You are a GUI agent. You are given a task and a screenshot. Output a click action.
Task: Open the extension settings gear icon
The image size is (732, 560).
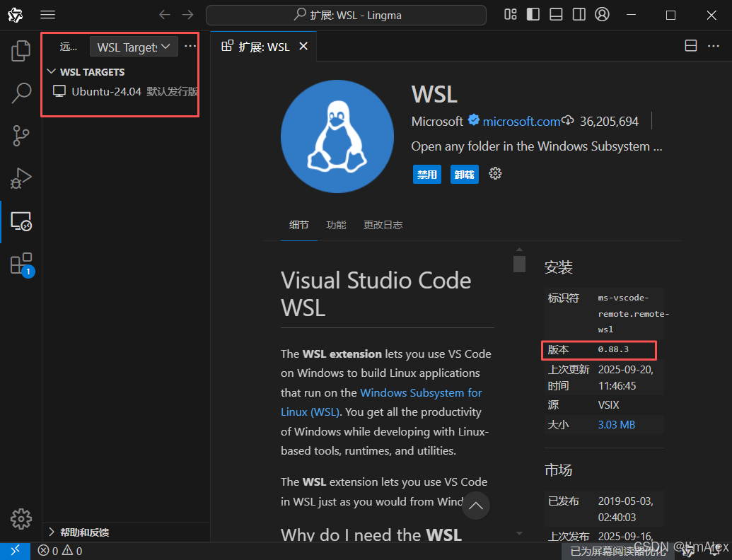pyautogui.click(x=495, y=174)
